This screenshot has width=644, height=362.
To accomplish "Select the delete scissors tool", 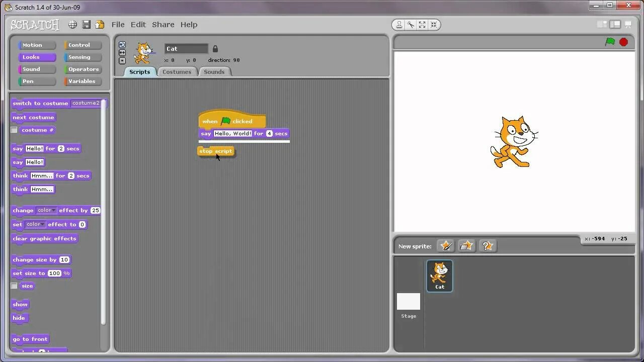I will tap(411, 25).
